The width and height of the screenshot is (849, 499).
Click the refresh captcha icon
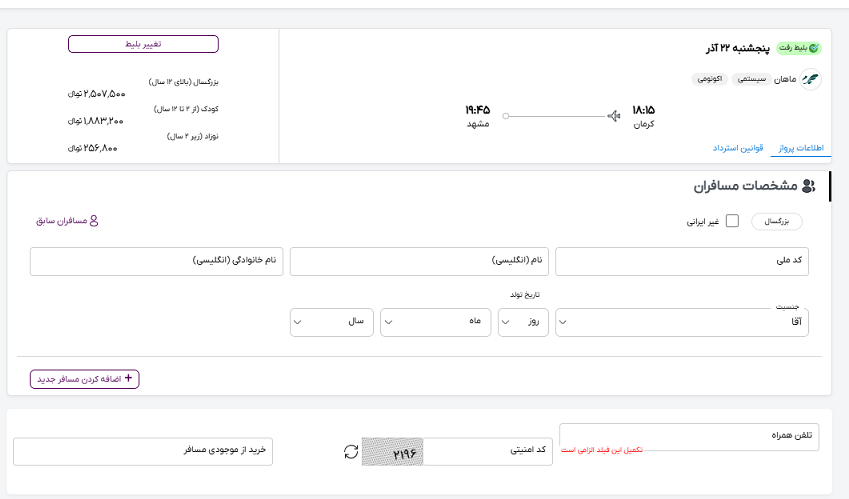[351, 452]
